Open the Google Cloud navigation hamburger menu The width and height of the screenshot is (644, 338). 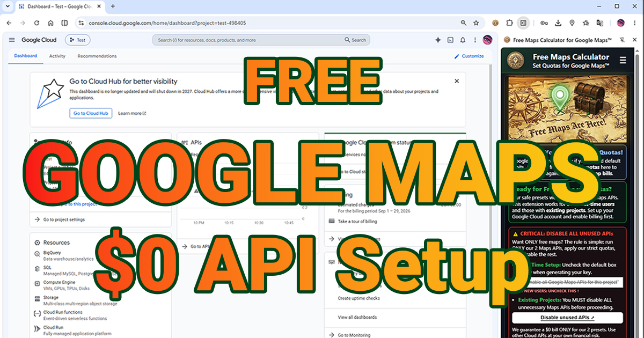[12, 40]
